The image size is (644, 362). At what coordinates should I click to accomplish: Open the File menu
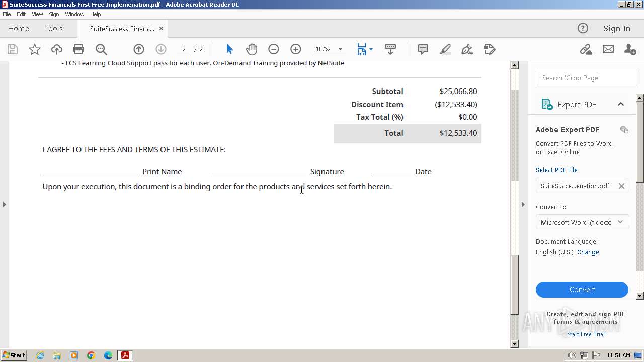(7, 14)
